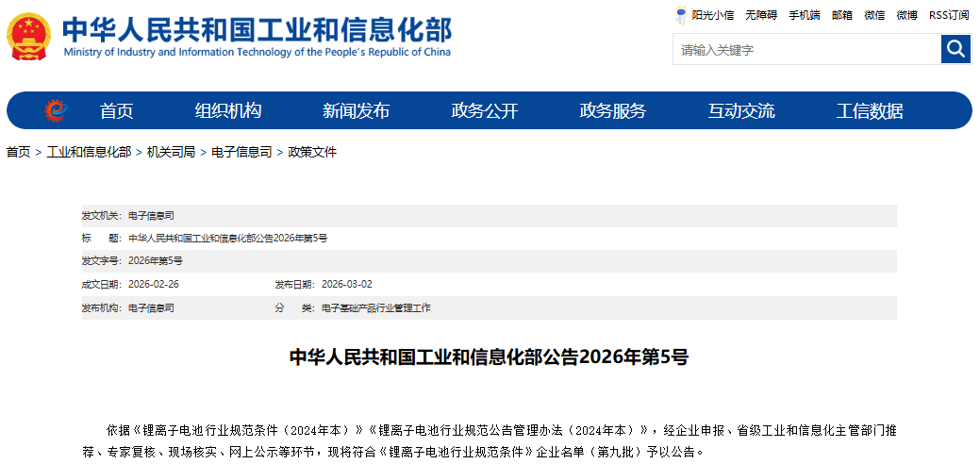
Task: Select 新闻发布 in the navigation bar
Action: (x=356, y=111)
